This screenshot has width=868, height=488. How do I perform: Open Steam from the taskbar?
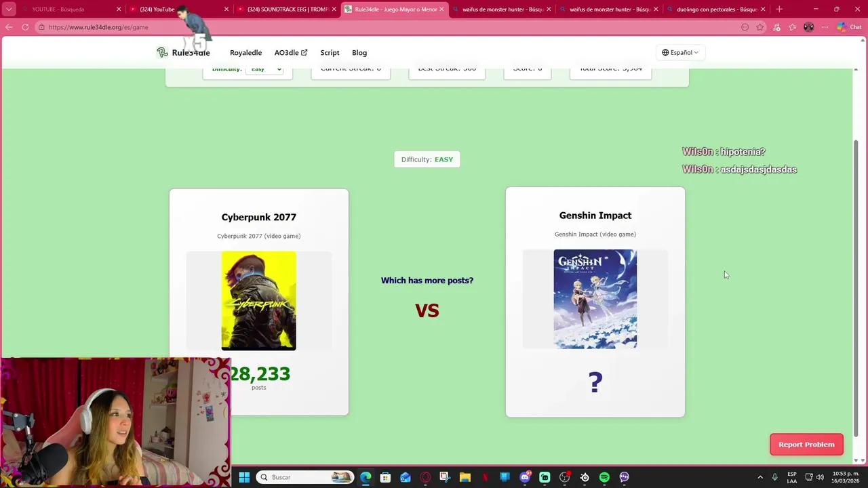585,477
